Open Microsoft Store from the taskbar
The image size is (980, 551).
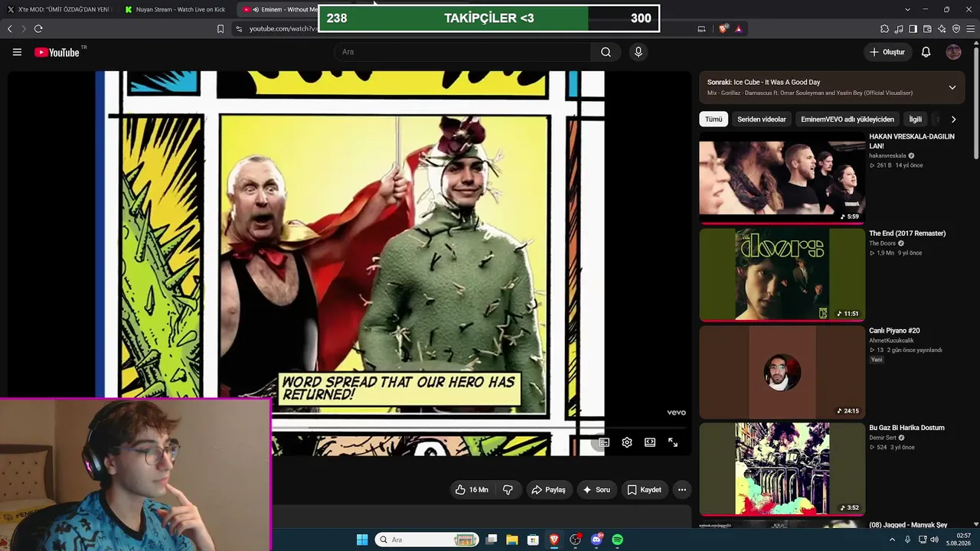click(533, 540)
